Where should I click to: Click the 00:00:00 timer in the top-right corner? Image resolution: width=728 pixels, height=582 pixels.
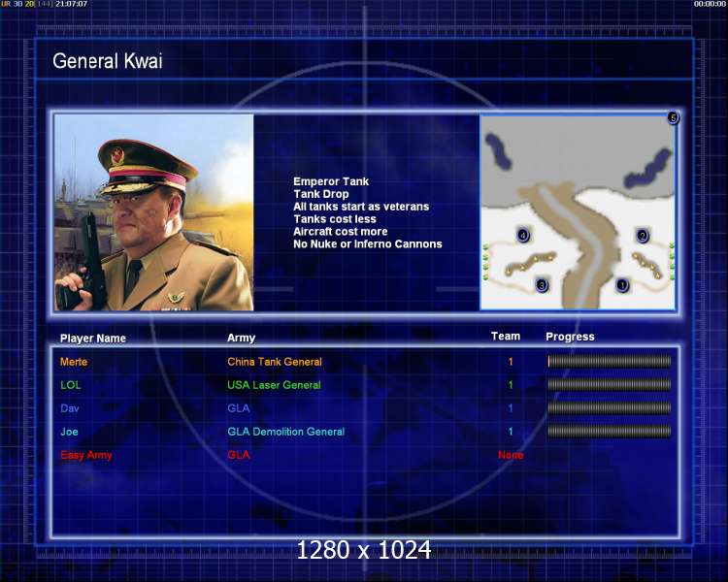[x=710, y=4]
